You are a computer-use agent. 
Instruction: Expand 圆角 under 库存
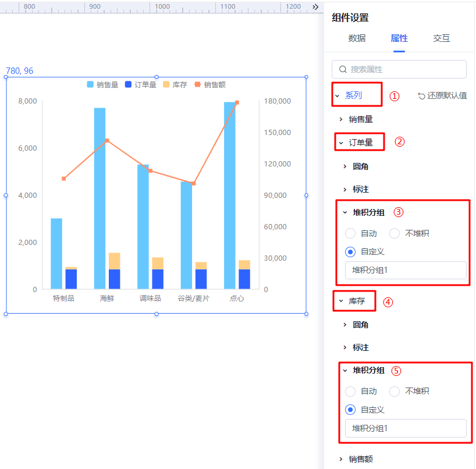(x=345, y=325)
